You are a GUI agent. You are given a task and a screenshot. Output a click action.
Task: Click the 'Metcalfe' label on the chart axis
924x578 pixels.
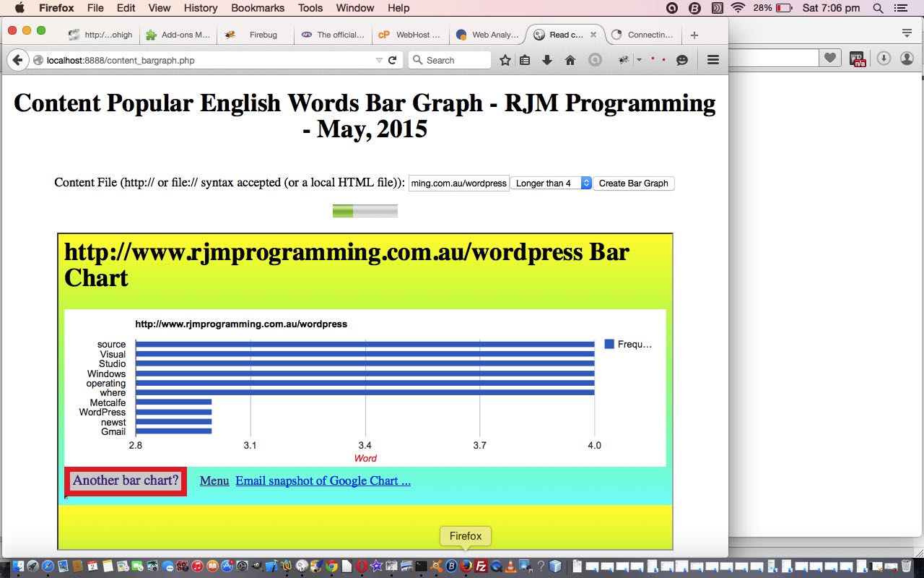[x=108, y=403]
